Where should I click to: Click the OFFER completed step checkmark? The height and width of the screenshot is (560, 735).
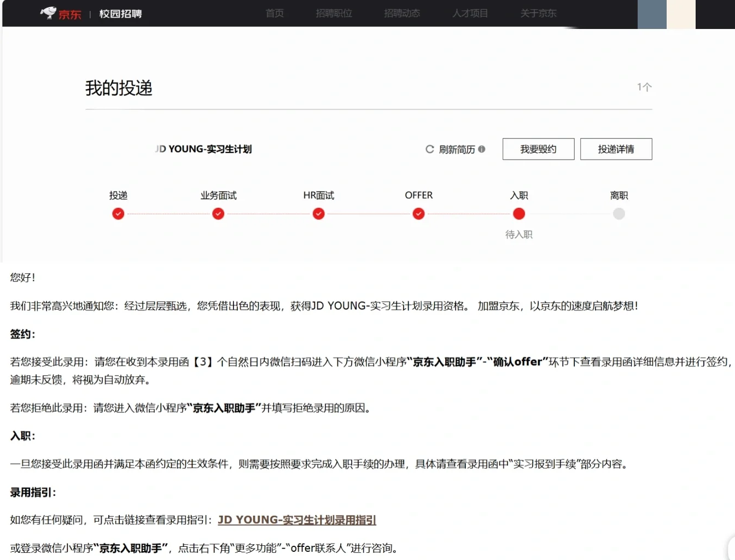tap(419, 214)
